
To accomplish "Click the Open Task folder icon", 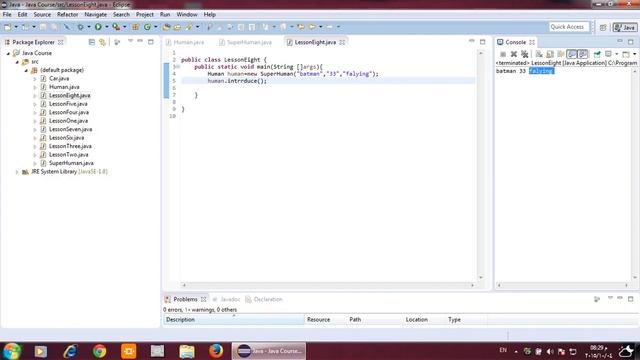I will point(177,27).
